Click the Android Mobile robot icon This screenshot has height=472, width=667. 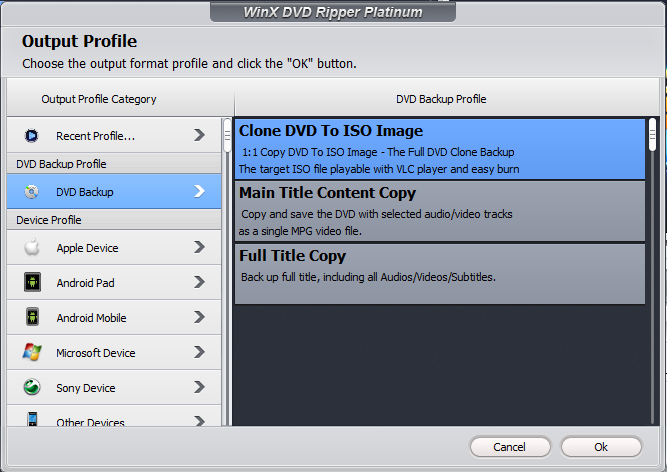point(32,317)
